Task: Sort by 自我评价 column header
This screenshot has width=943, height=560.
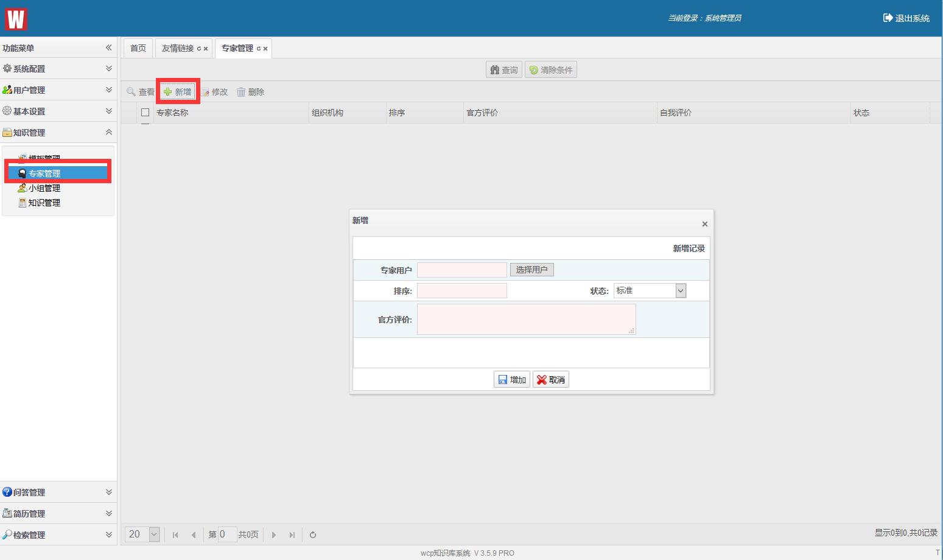Action: click(754, 113)
